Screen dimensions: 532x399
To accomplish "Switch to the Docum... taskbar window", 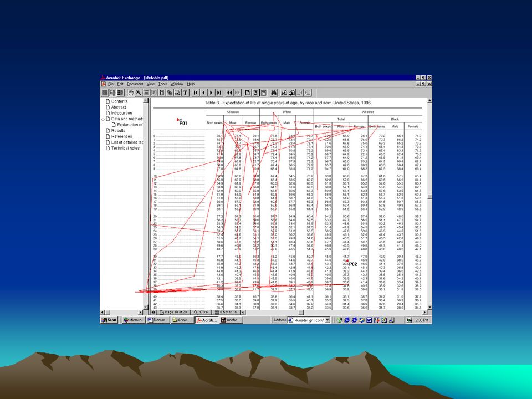I will [x=158, y=320].
